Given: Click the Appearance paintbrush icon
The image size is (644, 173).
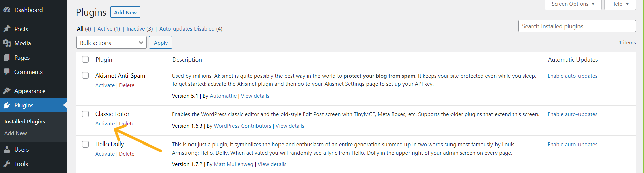Looking at the screenshot, I should 7,91.
